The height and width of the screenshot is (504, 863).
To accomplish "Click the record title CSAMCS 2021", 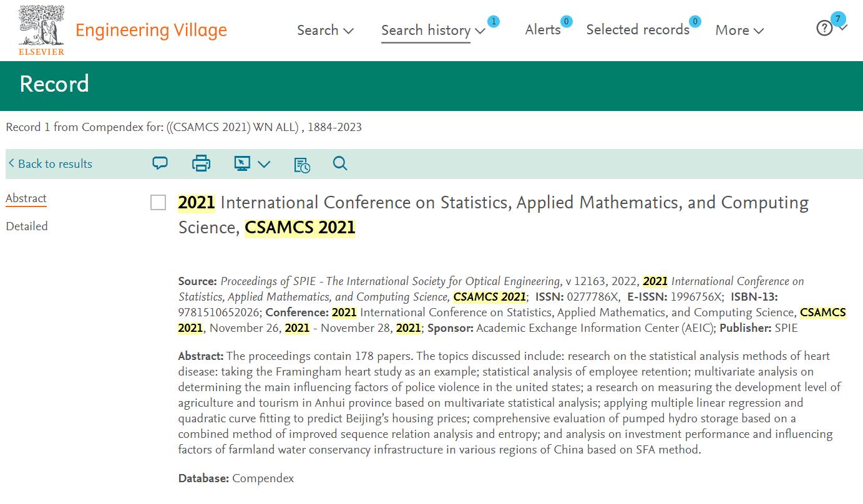I will tap(493, 215).
